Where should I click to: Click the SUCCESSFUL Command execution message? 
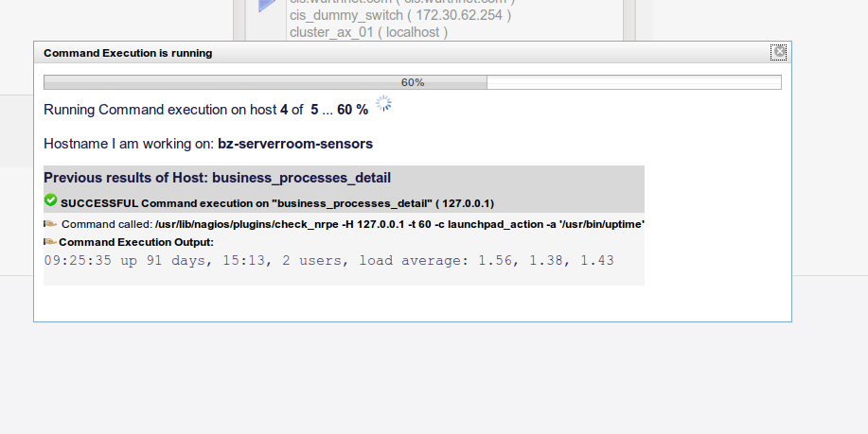(x=277, y=203)
